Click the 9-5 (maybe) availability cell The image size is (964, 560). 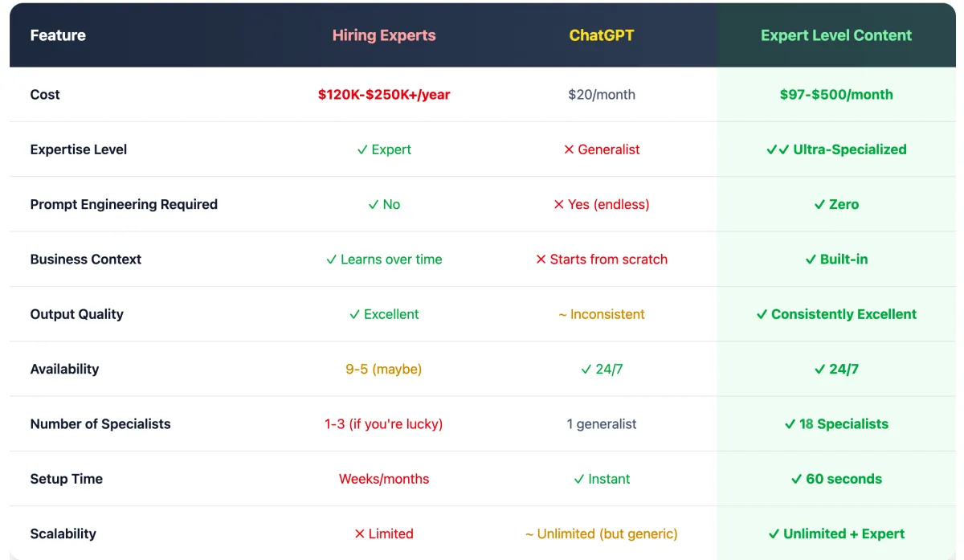[384, 369]
